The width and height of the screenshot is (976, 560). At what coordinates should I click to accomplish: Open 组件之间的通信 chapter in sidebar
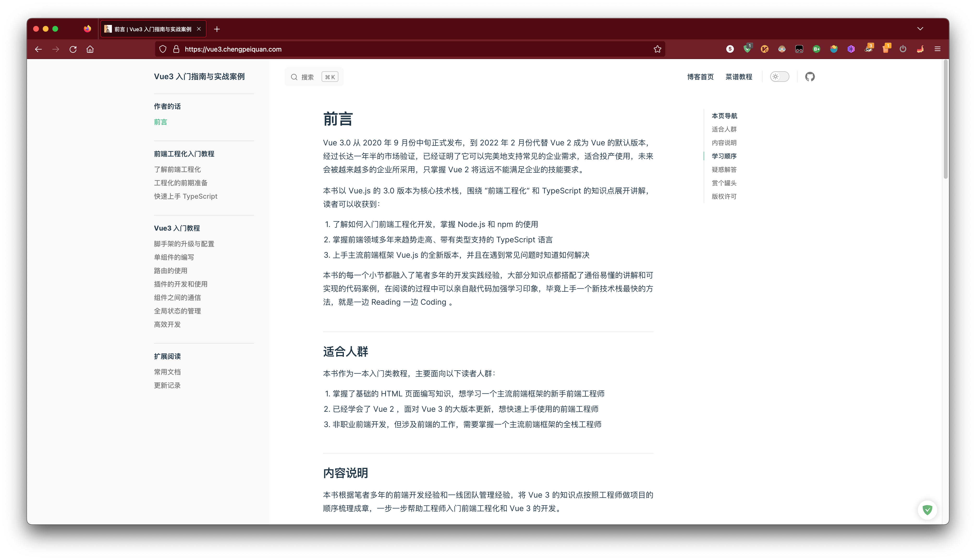tap(177, 297)
